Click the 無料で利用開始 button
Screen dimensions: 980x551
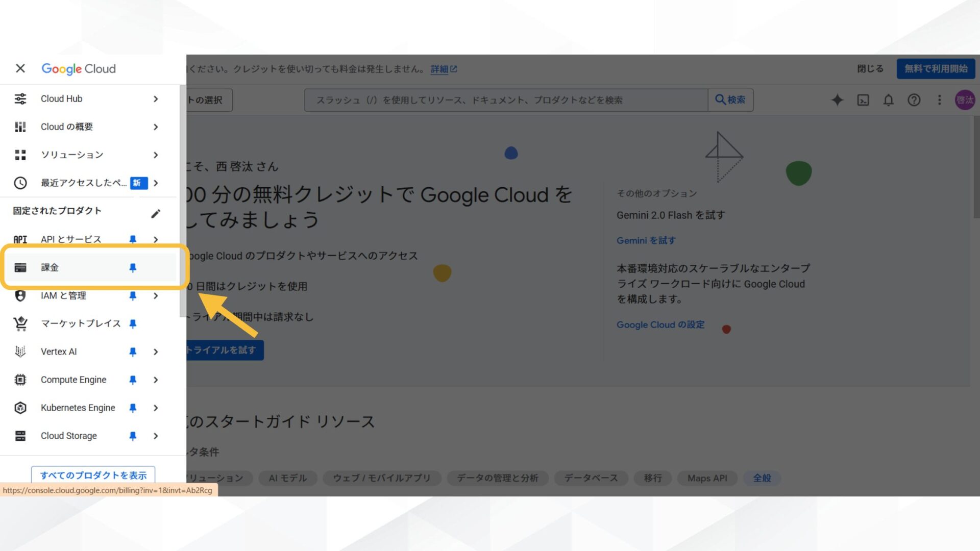click(x=936, y=68)
